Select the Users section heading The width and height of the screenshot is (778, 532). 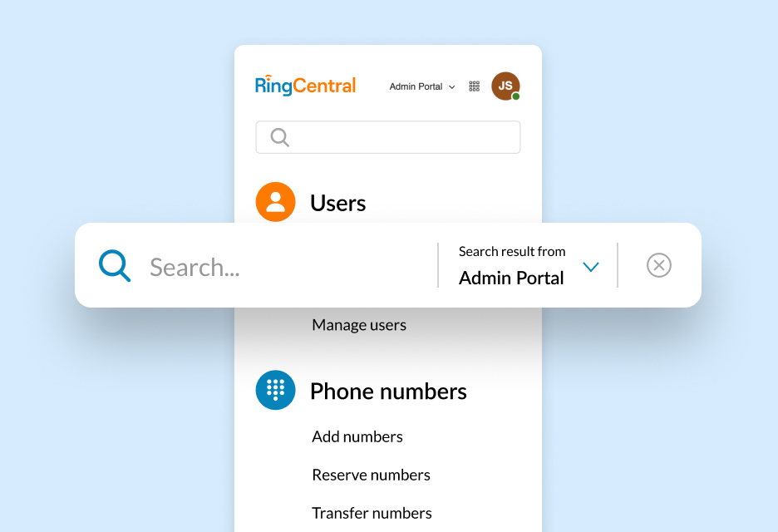pyautogui.click(x=337, y=202)
